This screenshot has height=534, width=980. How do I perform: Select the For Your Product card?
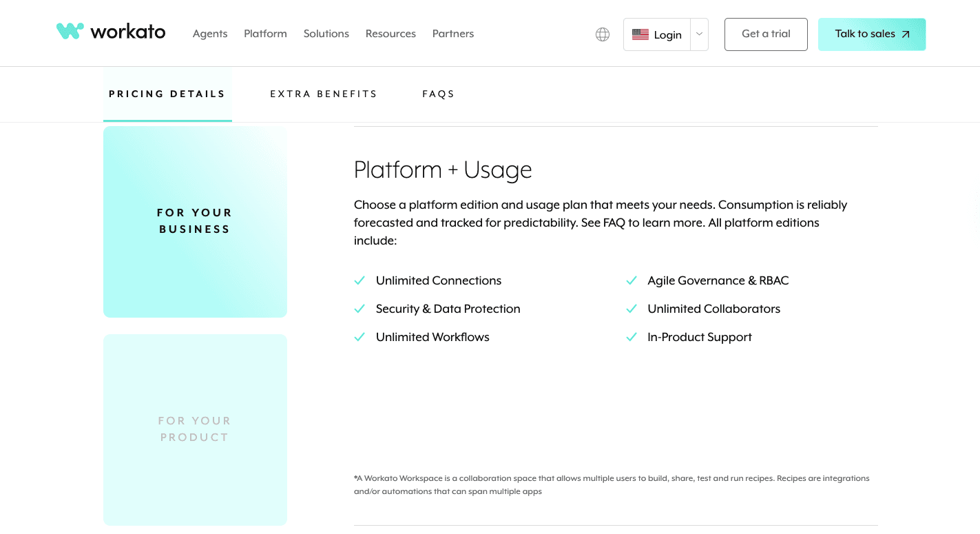coord(195,429)
